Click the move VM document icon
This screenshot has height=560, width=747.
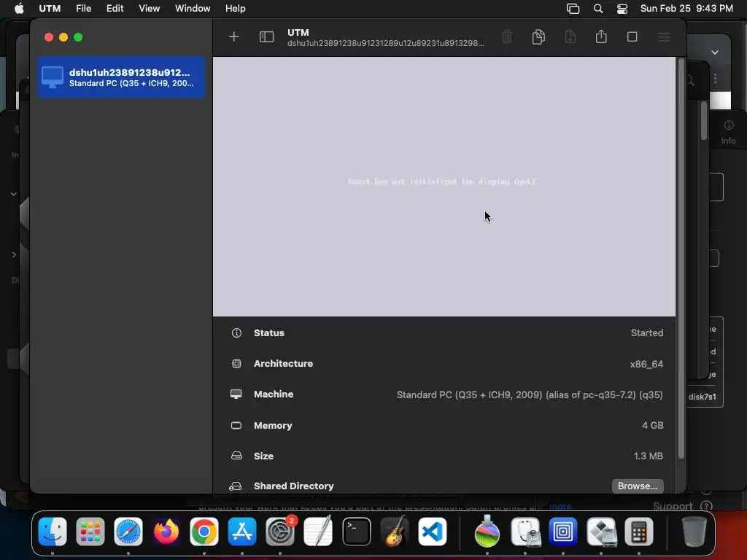(x=570, y=36)
